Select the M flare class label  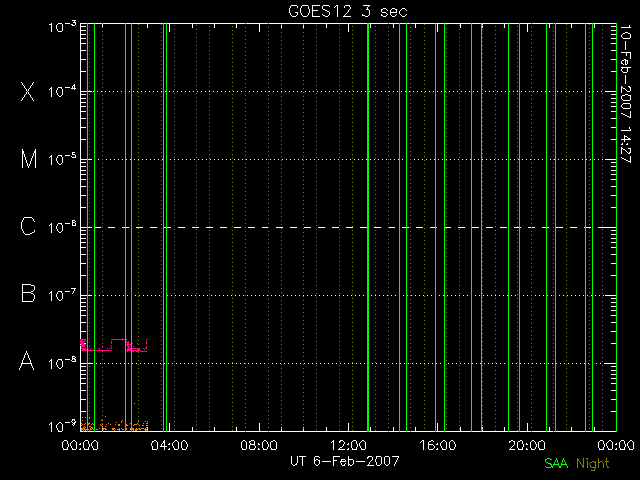coord(29,159)
